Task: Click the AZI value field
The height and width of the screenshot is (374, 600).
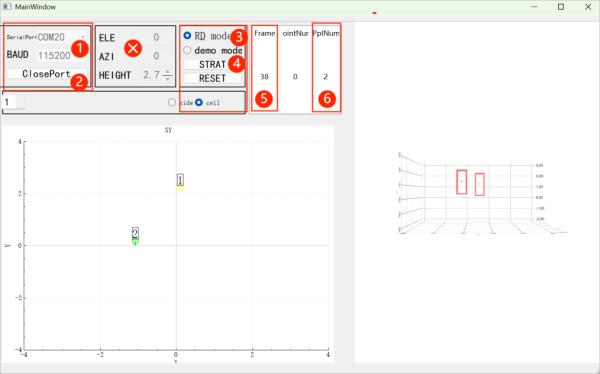Action: click(x=156, y=56)
